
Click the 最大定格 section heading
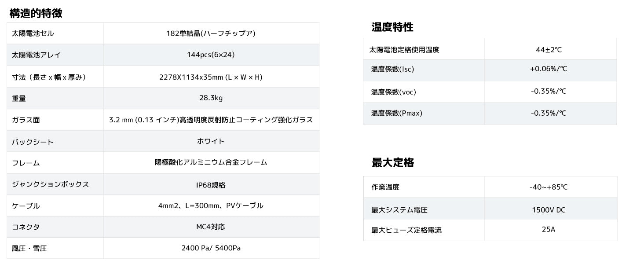(393, 162)
